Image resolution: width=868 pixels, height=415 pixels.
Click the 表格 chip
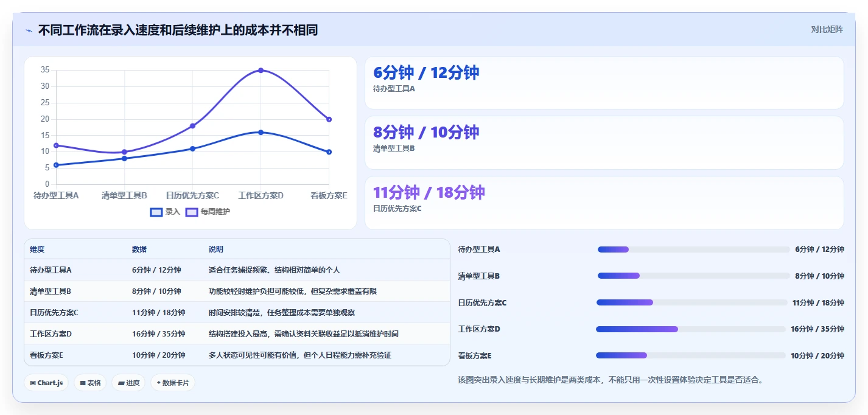point(91,383)
